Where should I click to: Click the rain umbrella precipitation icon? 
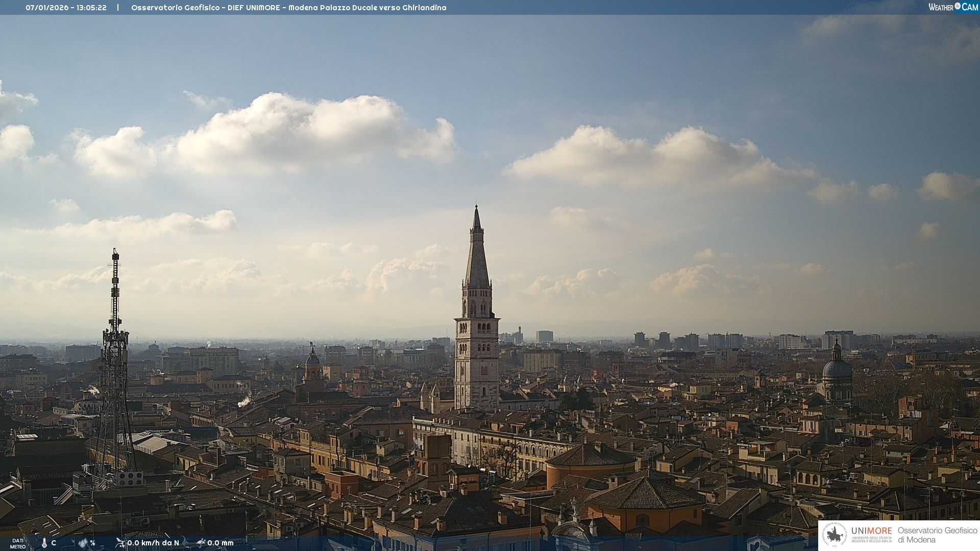[x=201, y=543]
